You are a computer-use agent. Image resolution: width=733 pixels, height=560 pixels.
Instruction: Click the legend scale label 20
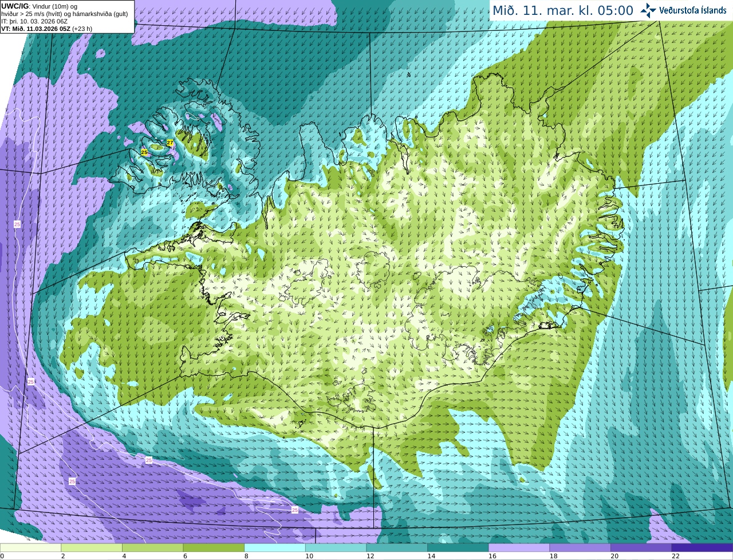tap(614, 556)
